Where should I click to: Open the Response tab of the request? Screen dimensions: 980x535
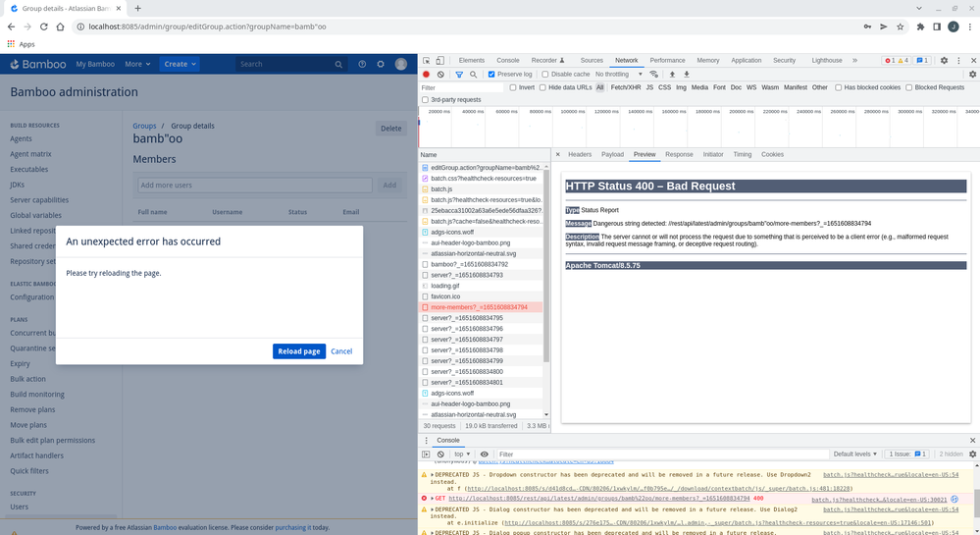(x=679, y=154)
